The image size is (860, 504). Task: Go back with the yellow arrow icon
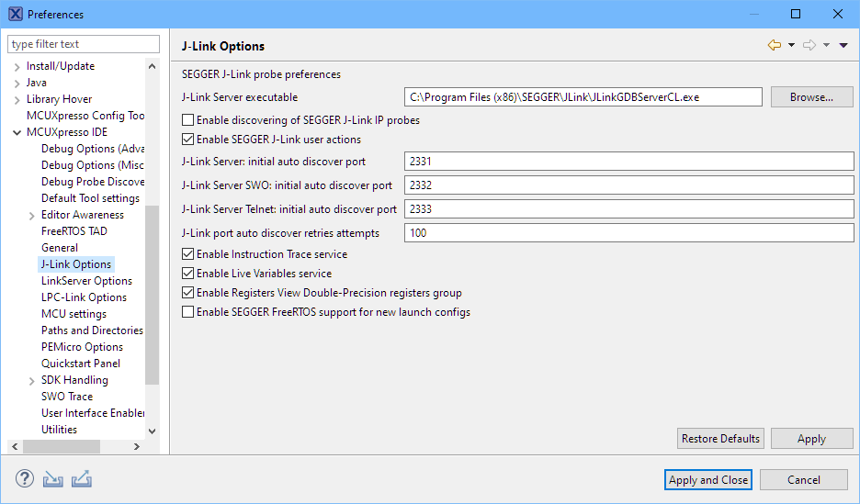click(774, 45)
